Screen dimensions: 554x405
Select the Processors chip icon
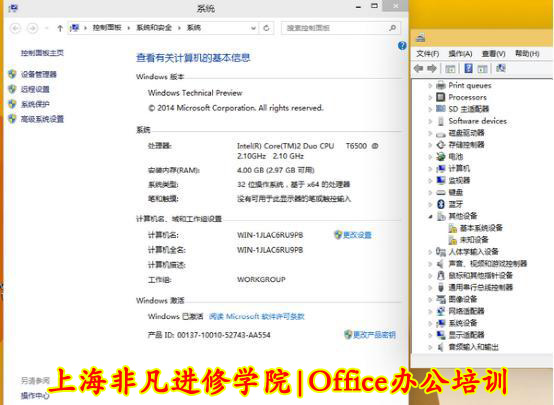441,97
